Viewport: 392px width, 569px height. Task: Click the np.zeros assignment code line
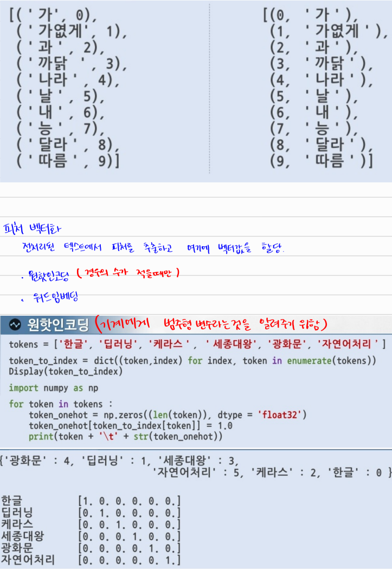pyautogui.click(x=168, y=415)
